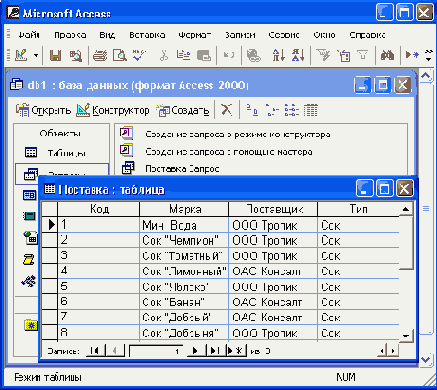Click the View mode icon in main toolbar
437x390 pixels.
[x=21, y=55]
